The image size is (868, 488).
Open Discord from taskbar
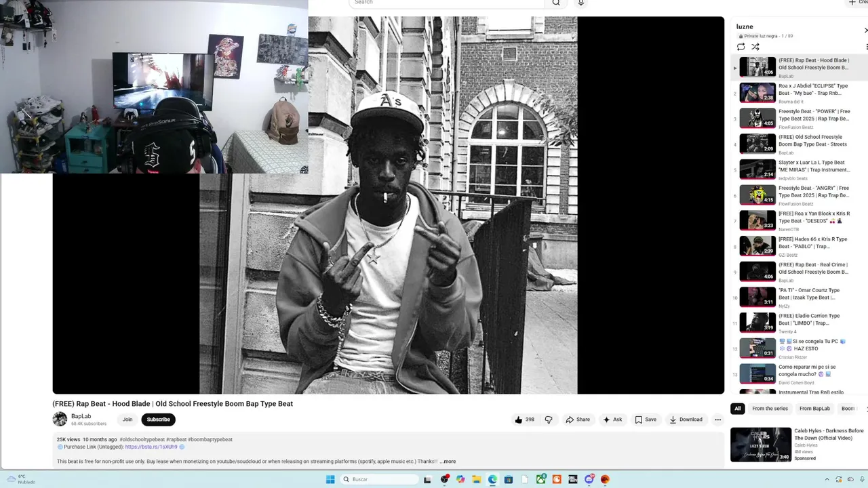[x=589, y=479]
